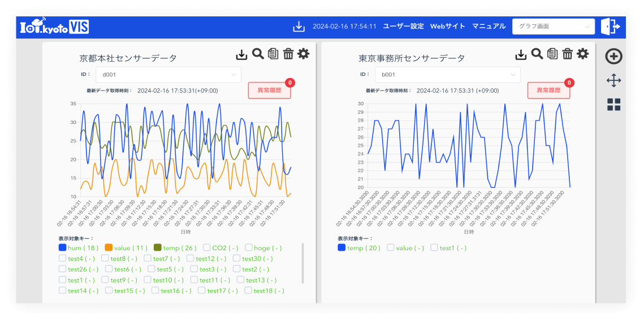Click the move panels arrows icon

click(613, 80)
